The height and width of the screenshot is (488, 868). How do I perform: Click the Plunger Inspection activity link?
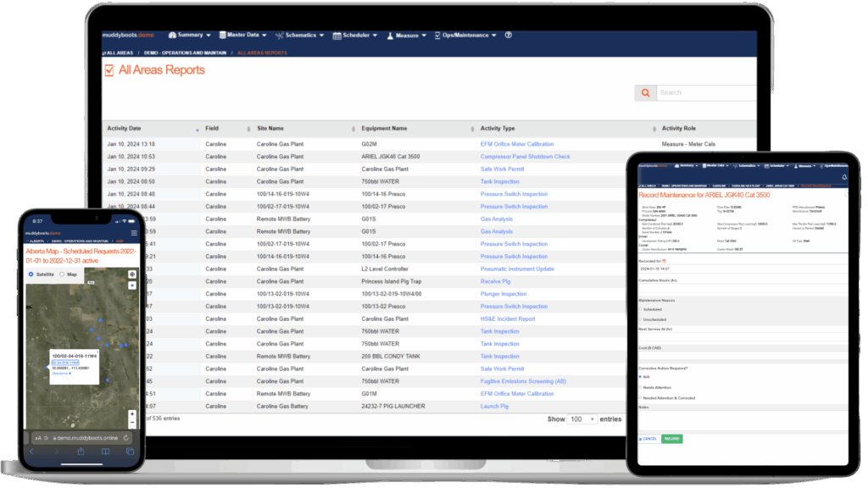point(504,294)
